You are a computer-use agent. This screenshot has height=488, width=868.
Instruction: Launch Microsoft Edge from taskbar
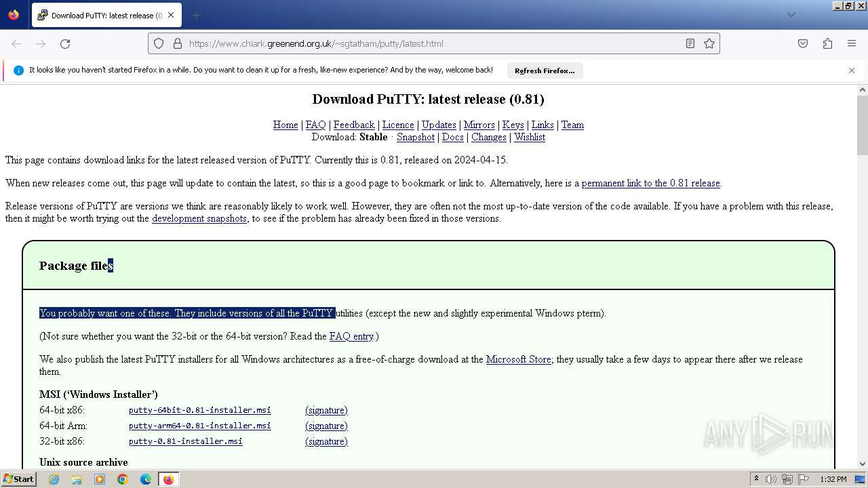pos(146,479)
